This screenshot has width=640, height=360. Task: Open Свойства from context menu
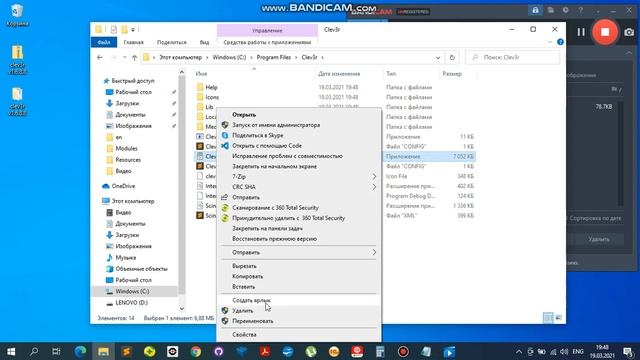click(x=244, y=335)
